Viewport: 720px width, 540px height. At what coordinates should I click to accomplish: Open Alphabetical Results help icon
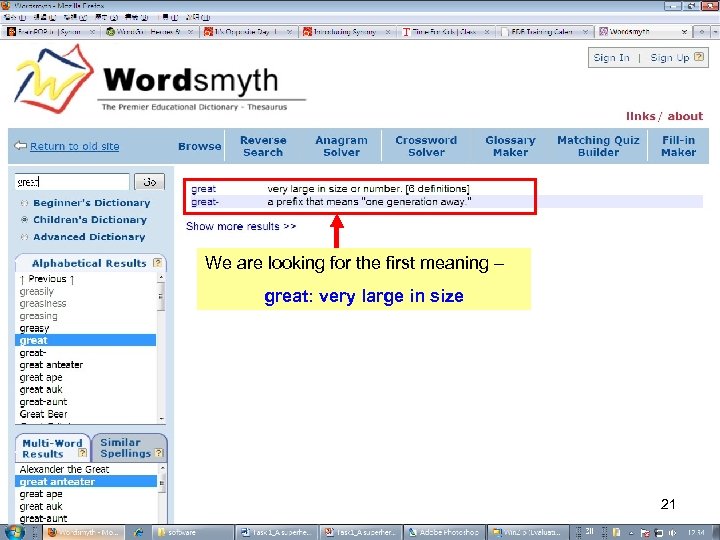click(x=157, y=263)
